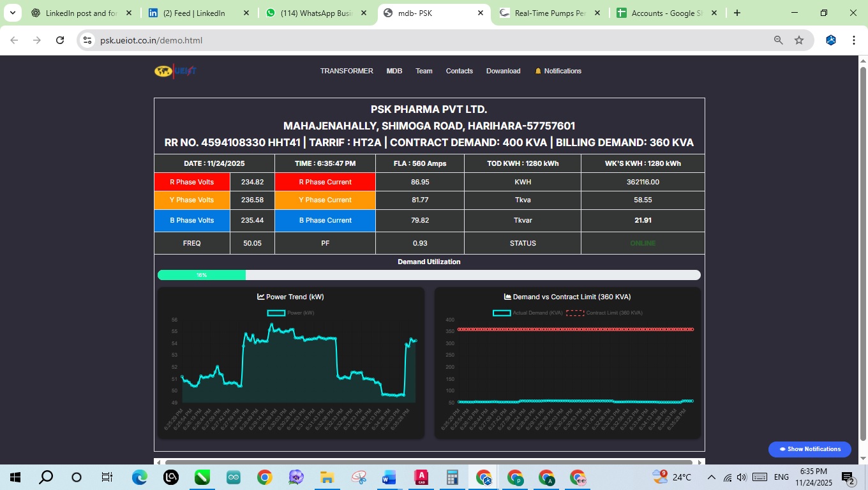Click the Notifications bell icon
Image resolution: width=868 pixels, height=490 pixels.
[537, 71]
